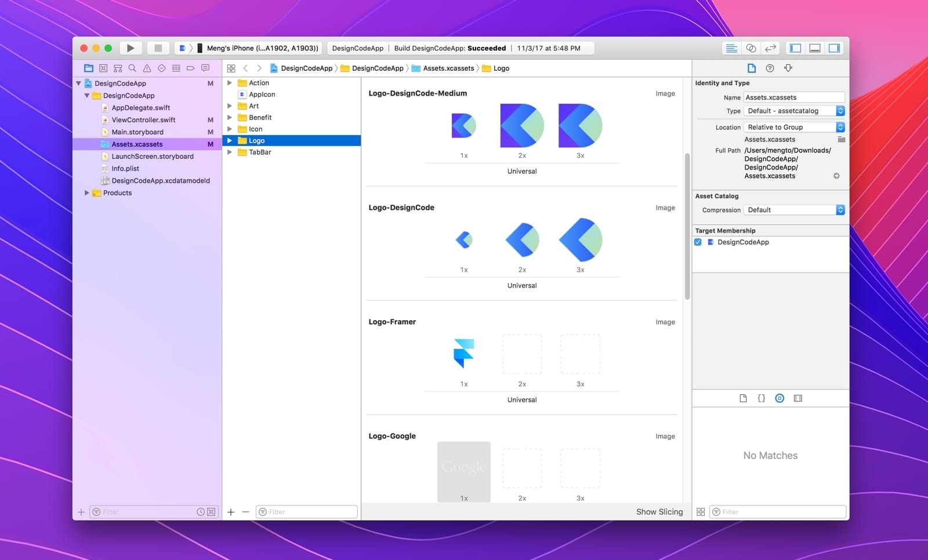Select Logo-Framer 1x image
This screenshot has width=928, height=560.
(x=464, y=354)
